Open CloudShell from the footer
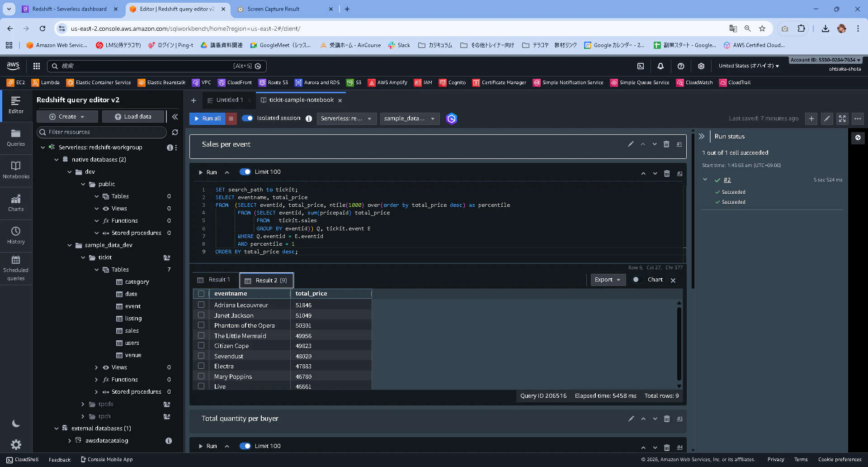 tap(23, 460)
